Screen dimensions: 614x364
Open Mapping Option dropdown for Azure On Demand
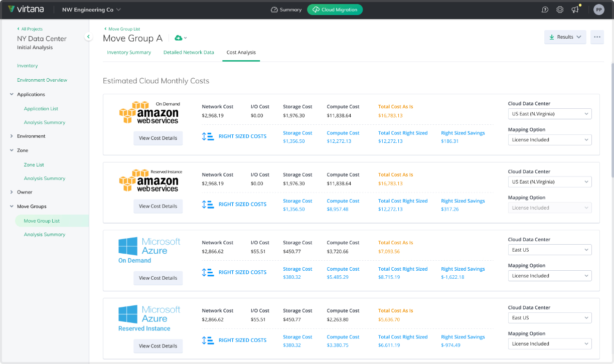[x=550, y=276]
